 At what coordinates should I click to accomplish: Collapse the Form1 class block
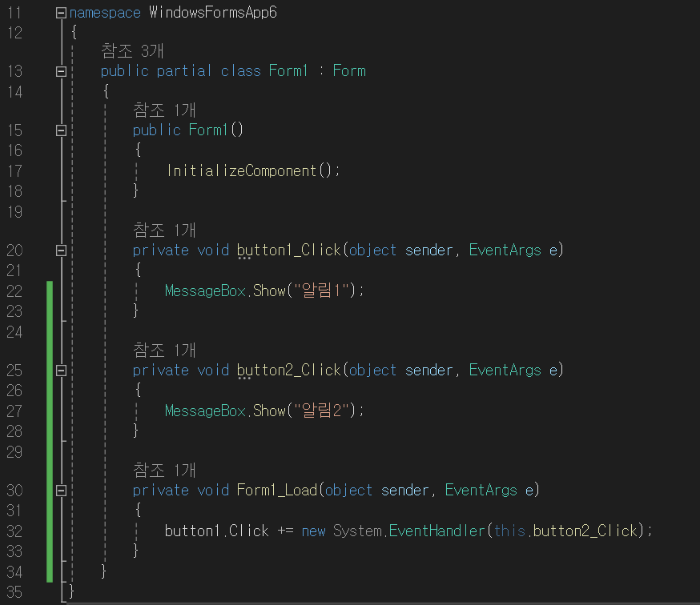pos(61,71)
